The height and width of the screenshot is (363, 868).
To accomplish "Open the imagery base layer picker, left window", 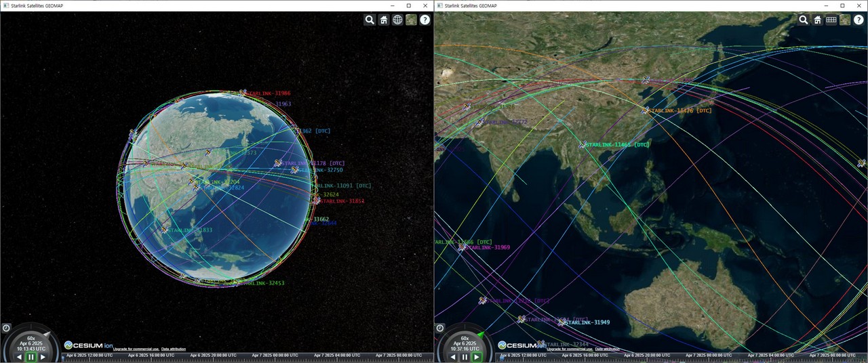I will click(411, 20).
